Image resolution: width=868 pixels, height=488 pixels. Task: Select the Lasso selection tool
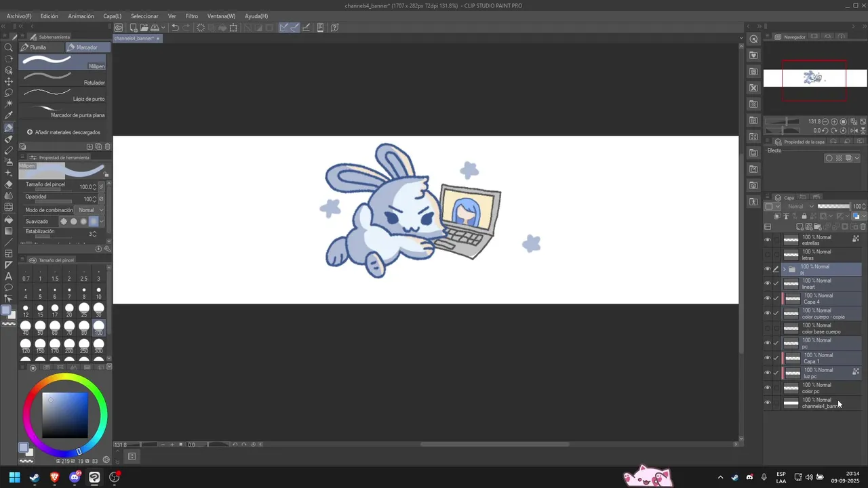tap(9, 93)
